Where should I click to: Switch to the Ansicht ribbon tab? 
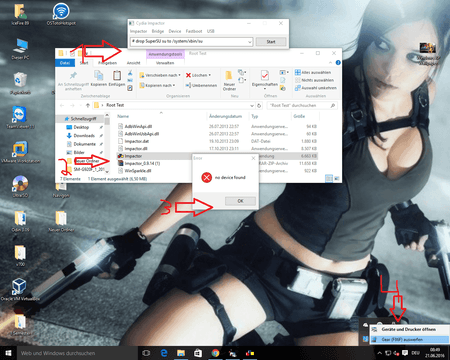click(x=133, y=63)
